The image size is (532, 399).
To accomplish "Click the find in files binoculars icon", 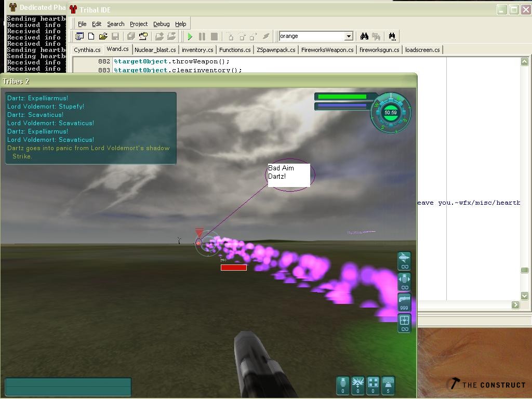I will coord(392,36).
